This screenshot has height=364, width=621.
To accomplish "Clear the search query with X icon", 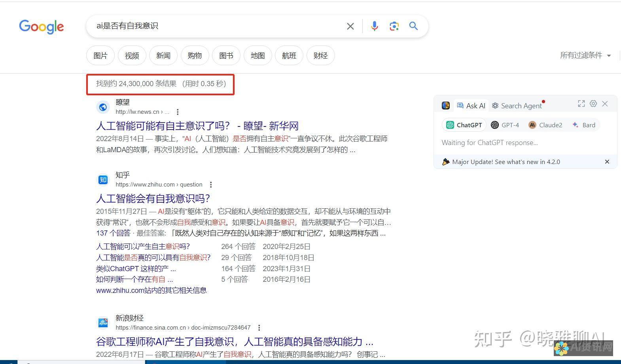I will [350, 26].
